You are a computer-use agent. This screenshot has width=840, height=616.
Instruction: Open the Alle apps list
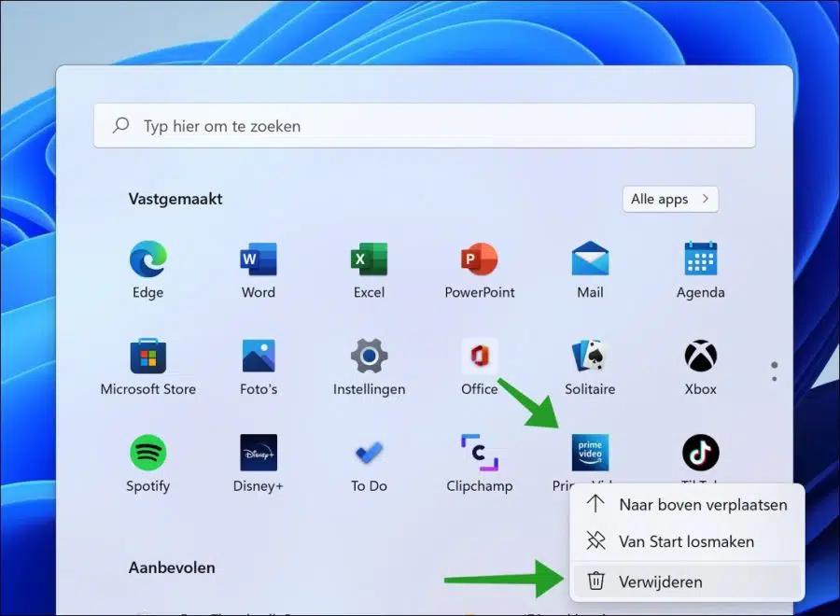670,199
